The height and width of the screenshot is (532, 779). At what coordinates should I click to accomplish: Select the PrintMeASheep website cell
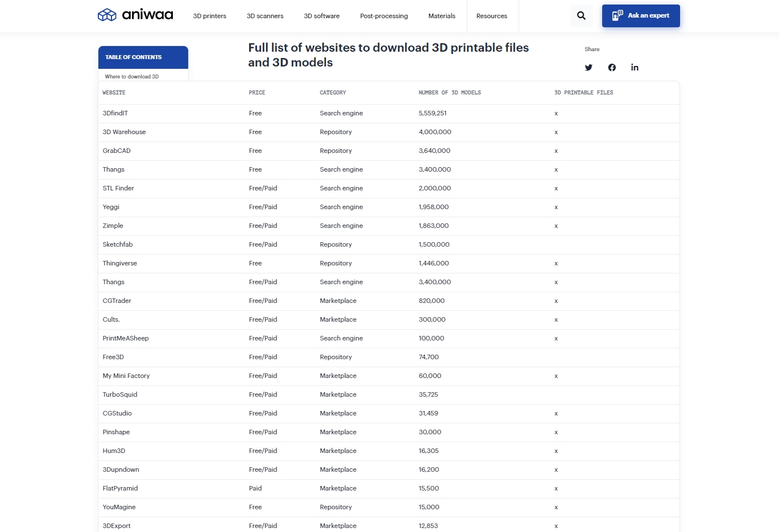point(126,338)
